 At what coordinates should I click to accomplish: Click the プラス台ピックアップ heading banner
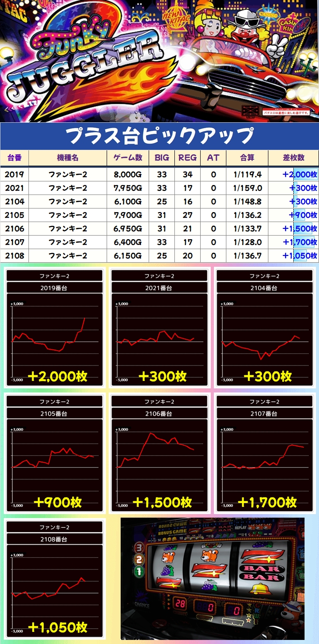click(159, 135)
